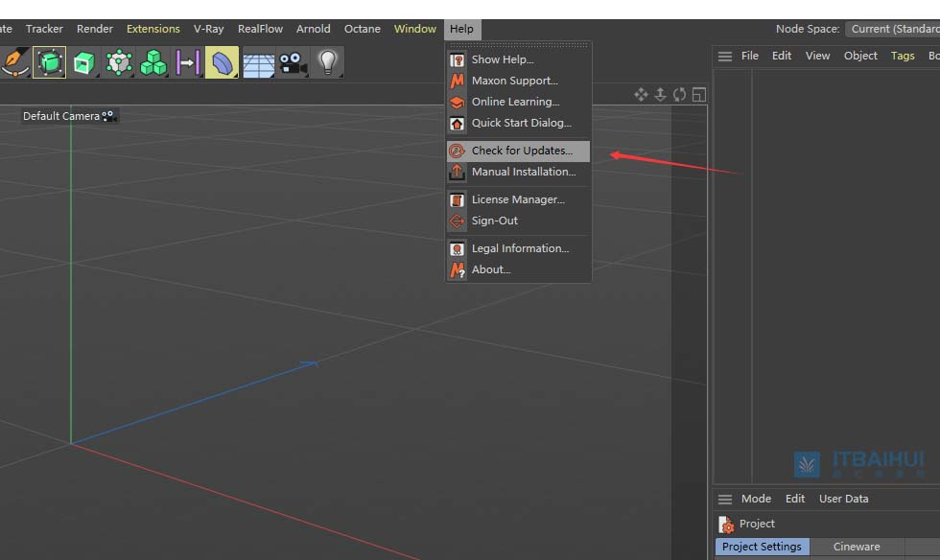
Task: Open the Arnold menu
Action: pyautogui.click(x=313, y=29)
